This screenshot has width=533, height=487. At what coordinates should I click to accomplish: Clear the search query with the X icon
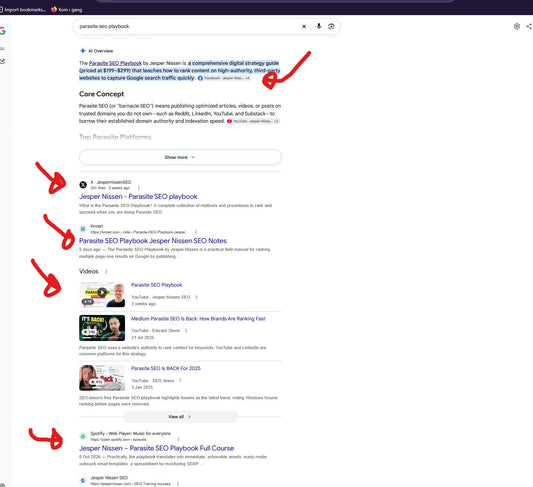tap(304, 27)
